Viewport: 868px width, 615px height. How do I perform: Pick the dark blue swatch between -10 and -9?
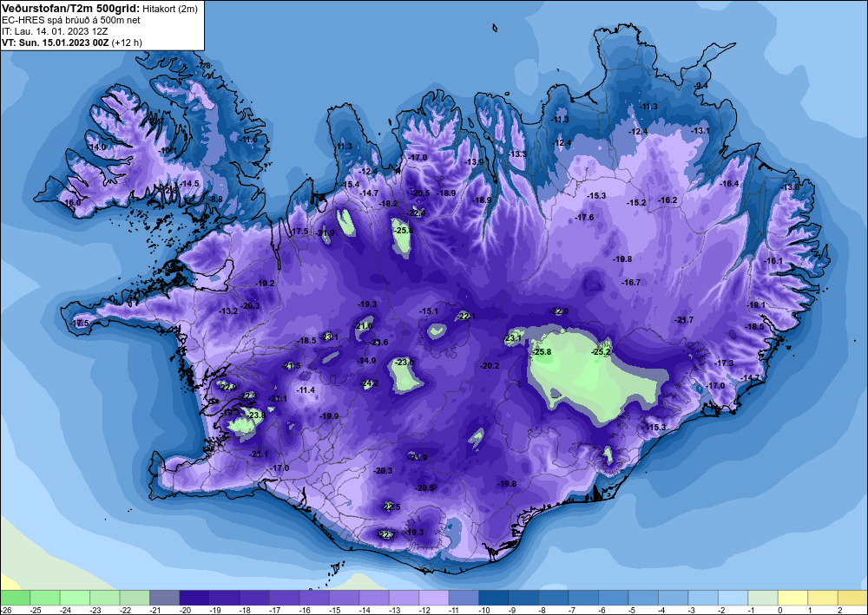pos(493,598)
